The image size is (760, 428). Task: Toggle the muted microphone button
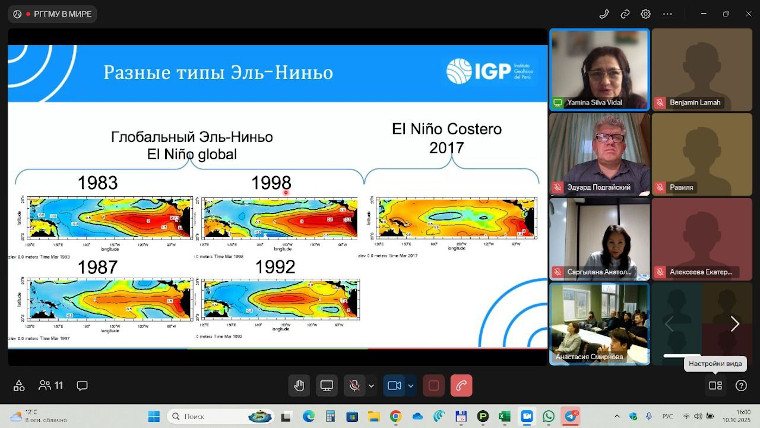(354, 385)
